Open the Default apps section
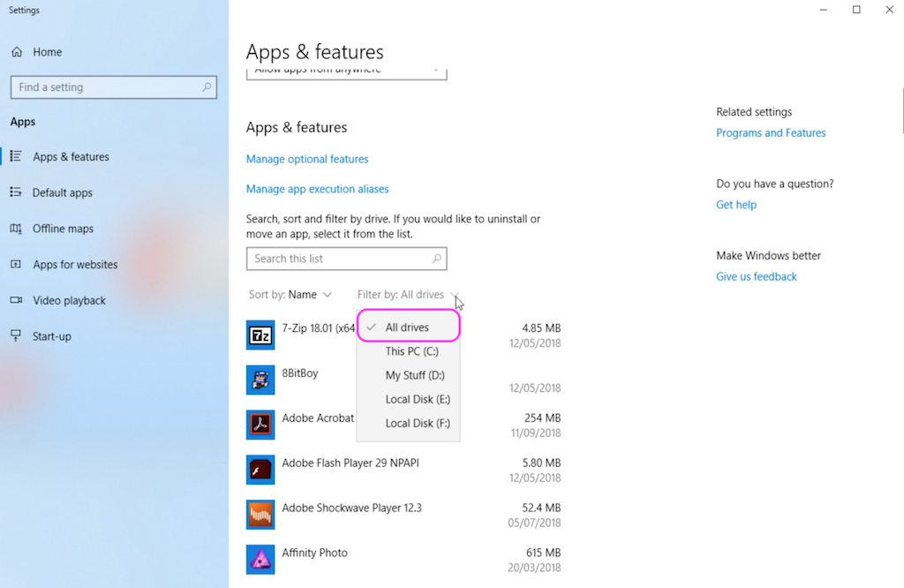904x588 pixels. coord(63,192)
